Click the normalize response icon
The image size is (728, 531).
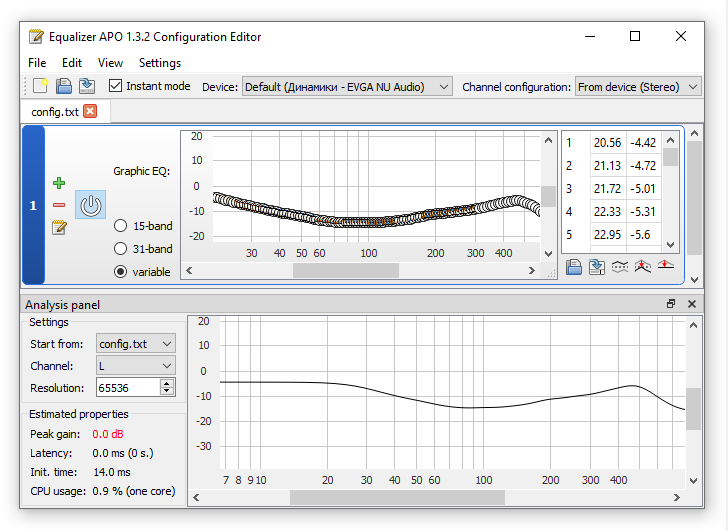(x=643, y=266)
